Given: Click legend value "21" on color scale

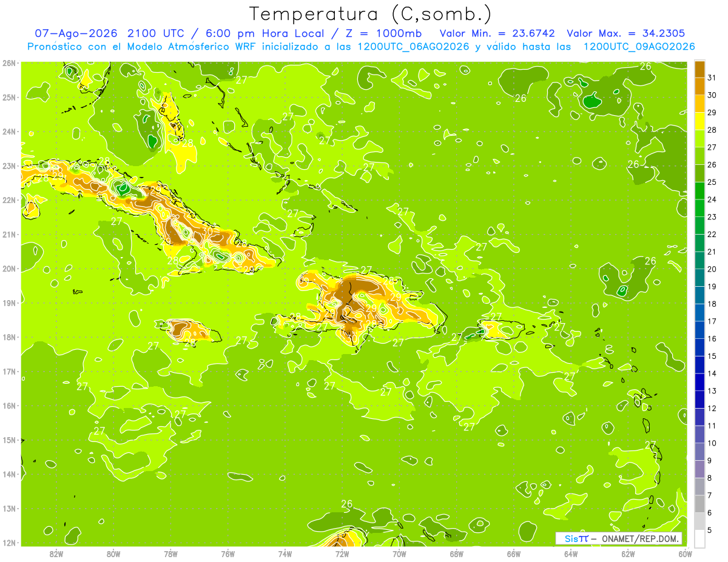Looking at the screenshot, I should [712, 252].
